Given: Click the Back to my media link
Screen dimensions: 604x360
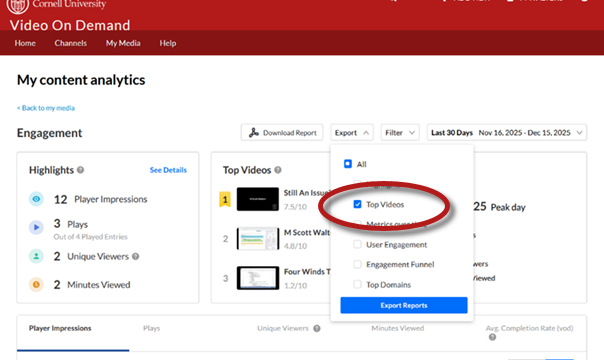Looking at the screenshot, I should [46, 108].
